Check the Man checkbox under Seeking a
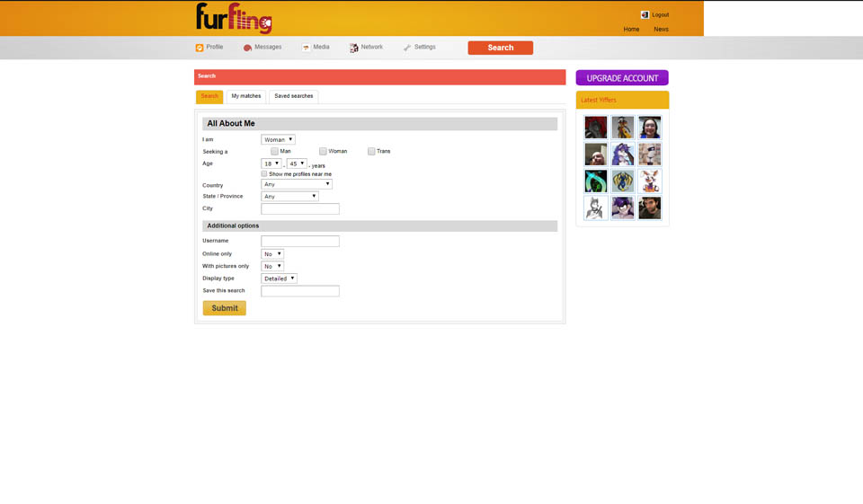863x504 pixels. (x=275, y=151)
